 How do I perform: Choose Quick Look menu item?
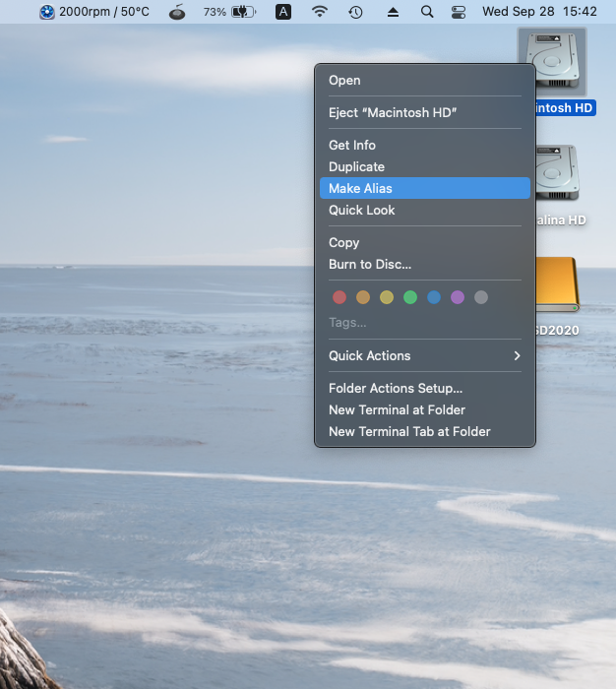(425, 210)
